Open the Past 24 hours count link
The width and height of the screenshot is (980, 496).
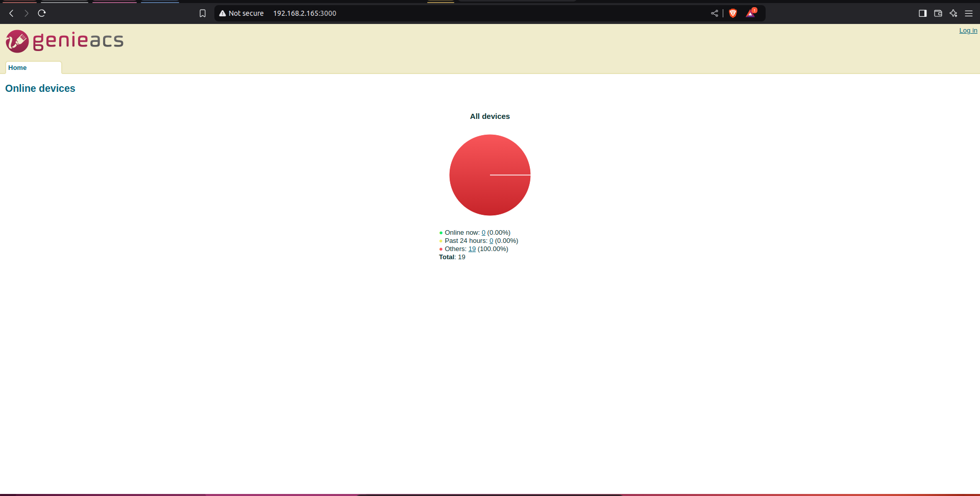(491, 241)
